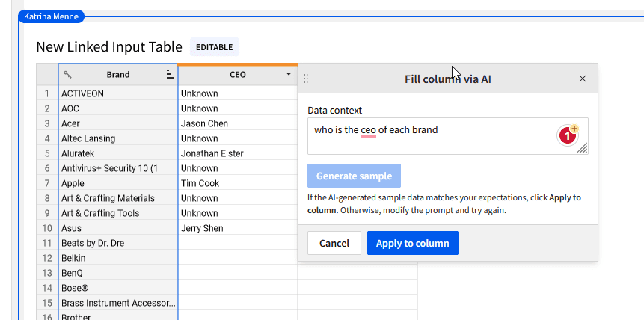Click the Cancel button

[x=334, y=243]
